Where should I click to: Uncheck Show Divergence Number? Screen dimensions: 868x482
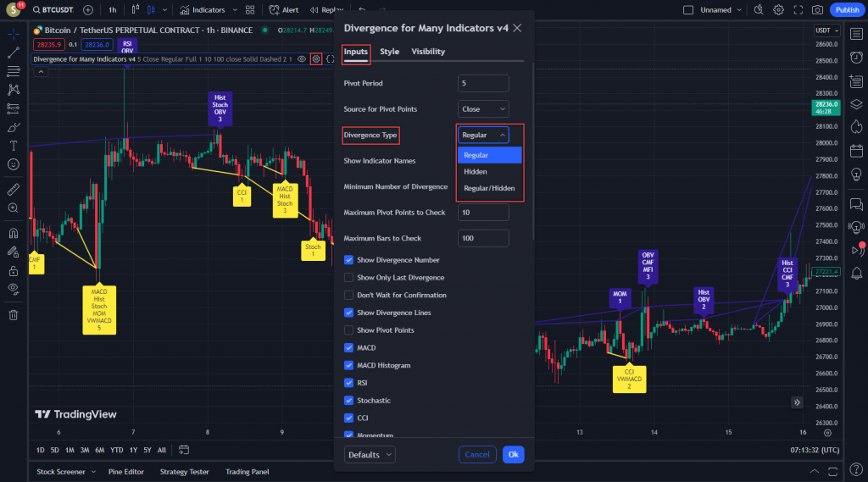[348, 259]
